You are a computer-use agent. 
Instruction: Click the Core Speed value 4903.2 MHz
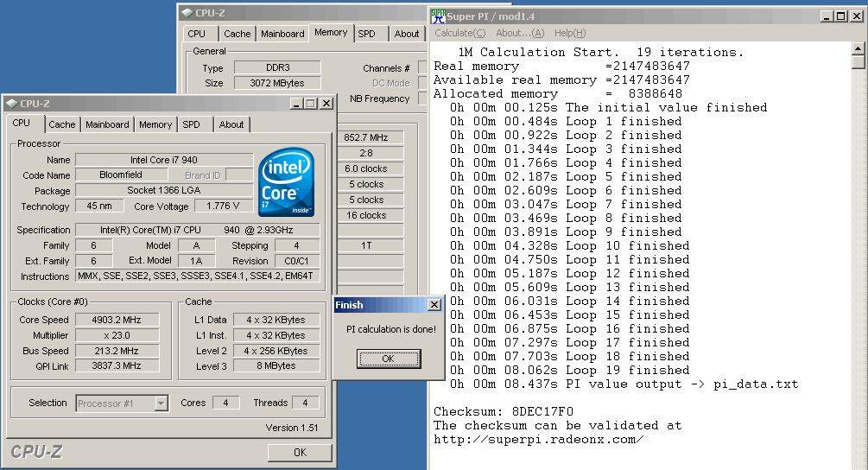117,320
